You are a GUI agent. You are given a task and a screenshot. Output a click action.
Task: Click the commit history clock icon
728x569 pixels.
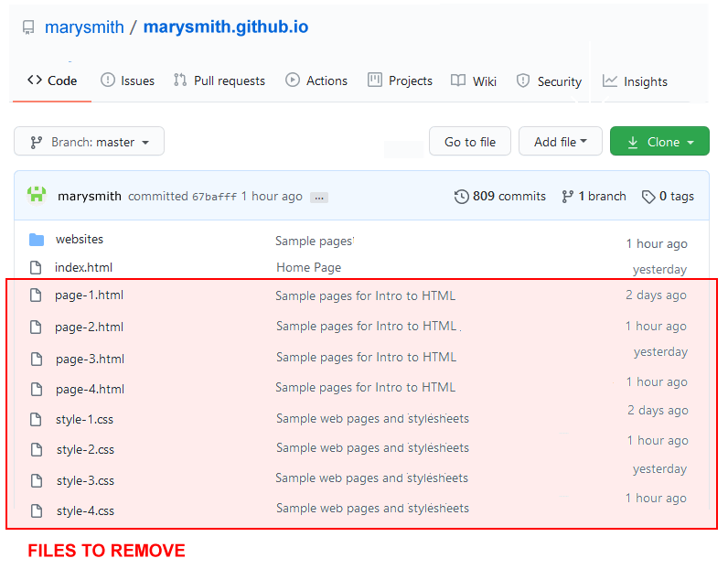462,197
